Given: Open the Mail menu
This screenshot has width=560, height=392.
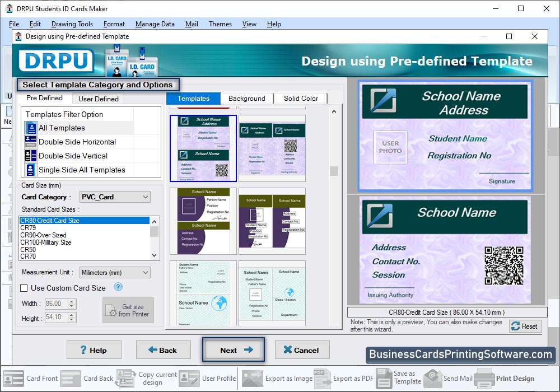Looking at the screenshot, I should [192, 24].
